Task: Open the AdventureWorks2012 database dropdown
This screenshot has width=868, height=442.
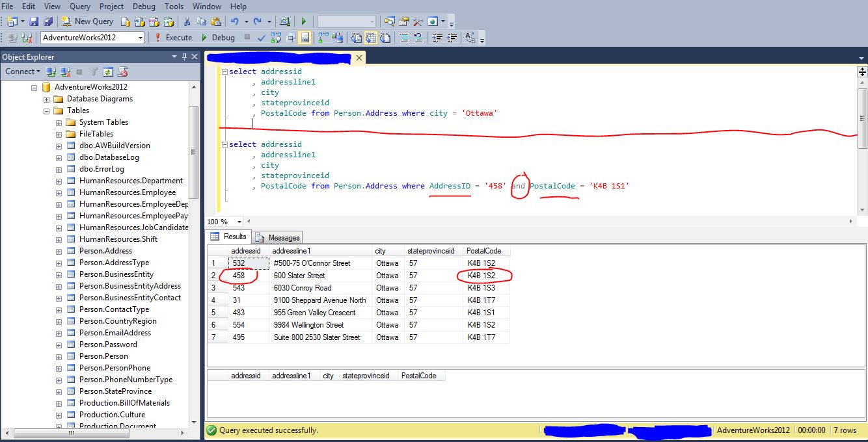Action: (140, 38)
